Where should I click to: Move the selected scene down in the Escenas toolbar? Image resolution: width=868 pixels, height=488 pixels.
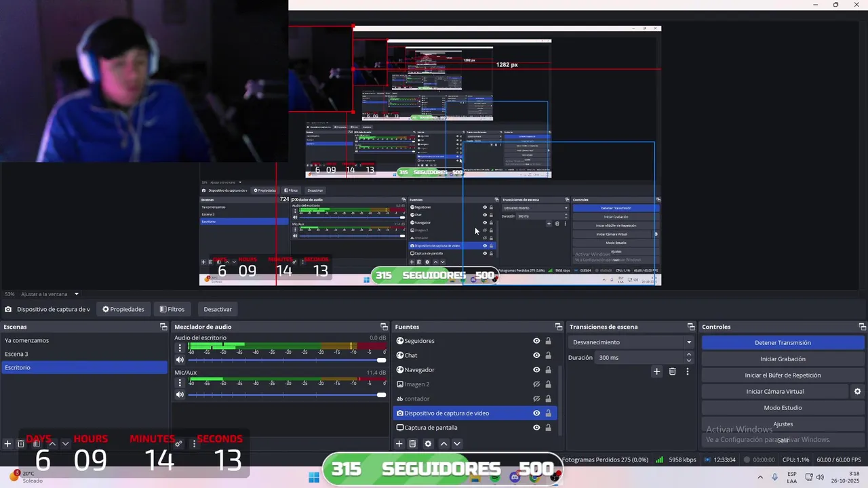(65, 444)
